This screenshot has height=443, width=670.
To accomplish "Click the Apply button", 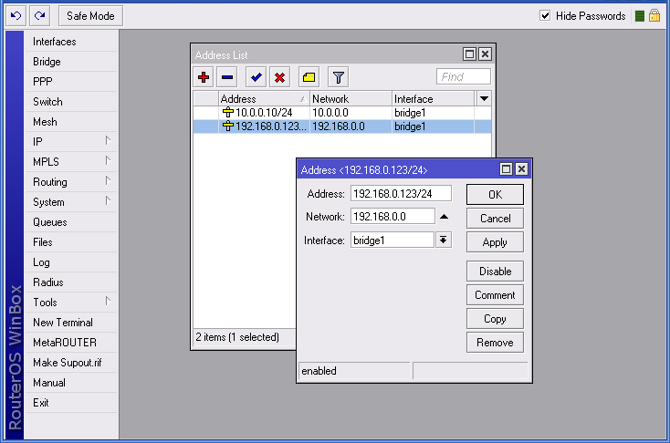I will click(x=495, y=242).
